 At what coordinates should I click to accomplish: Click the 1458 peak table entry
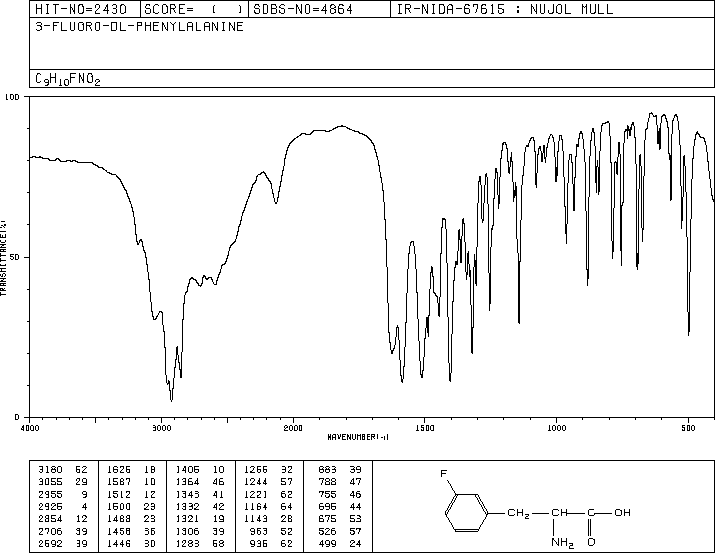tap(131, 531)
